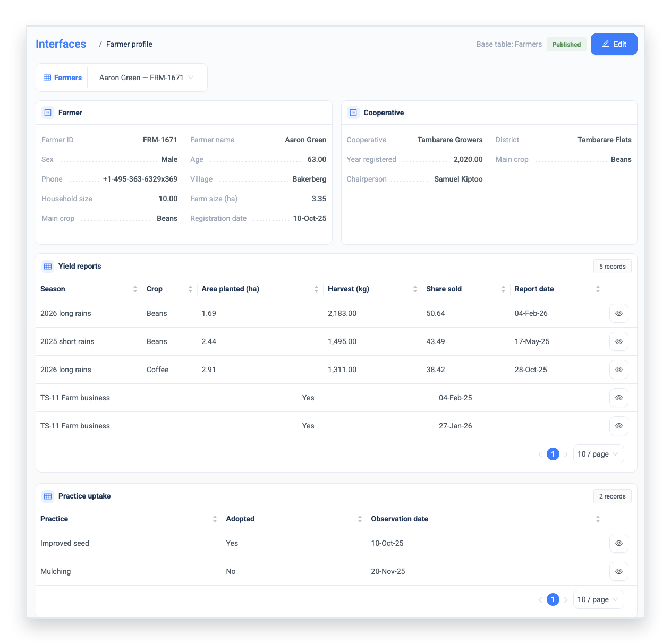Click the Yield reports table icon
The image size is (671, 644).
pyautogui.click(x=48, y=267)
